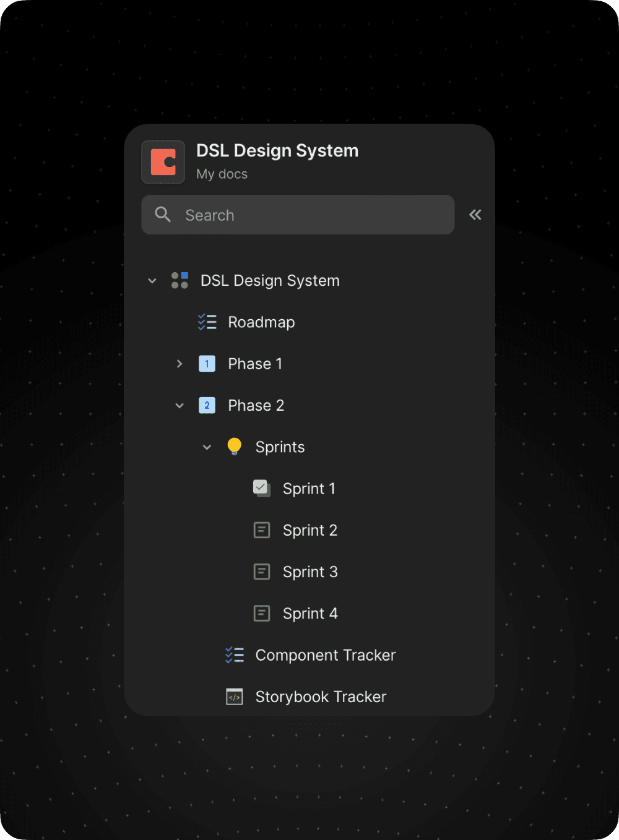Screen dimensions: 619x840
Task: Click the Phase 2 number badge icon
Action: [207, 405]
